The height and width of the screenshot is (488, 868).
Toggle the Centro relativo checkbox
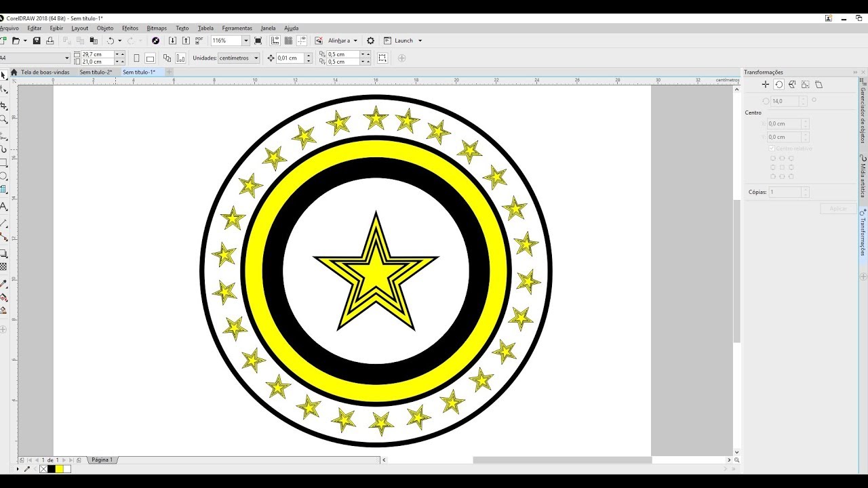[772, 148]
